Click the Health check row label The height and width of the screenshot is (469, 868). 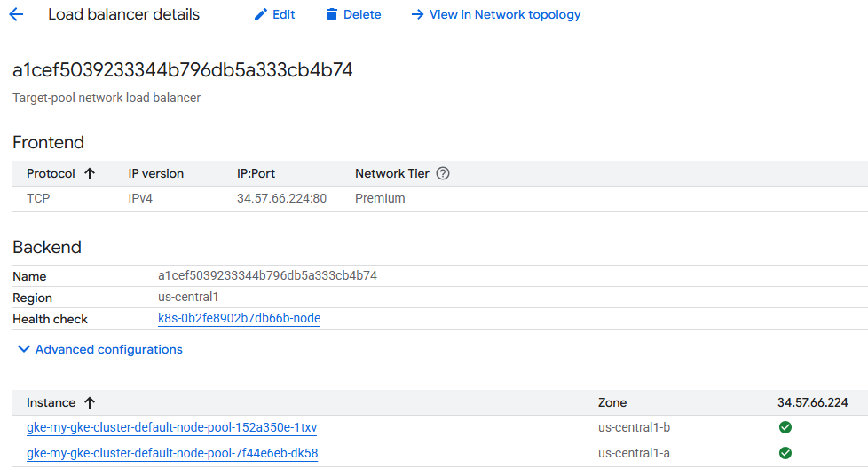50,319
